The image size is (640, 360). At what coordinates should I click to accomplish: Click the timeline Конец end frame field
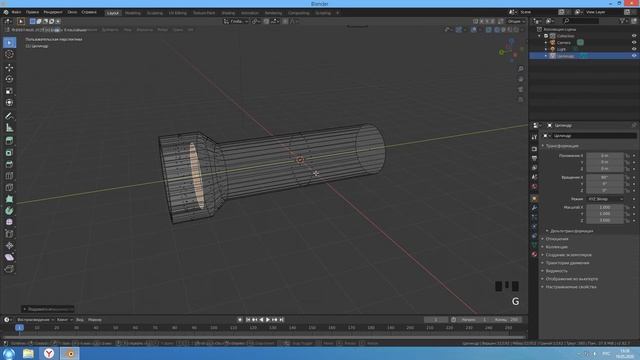pos(506,320)
